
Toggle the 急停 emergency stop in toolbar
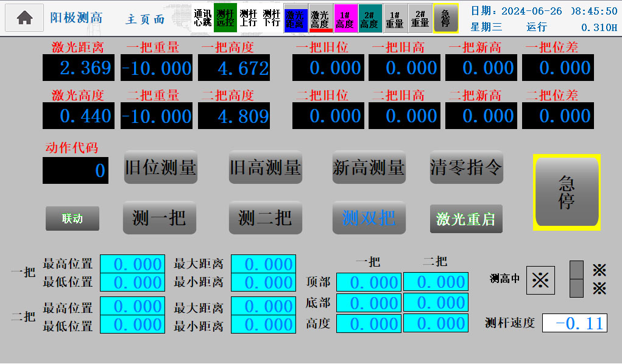pos(445,17)
